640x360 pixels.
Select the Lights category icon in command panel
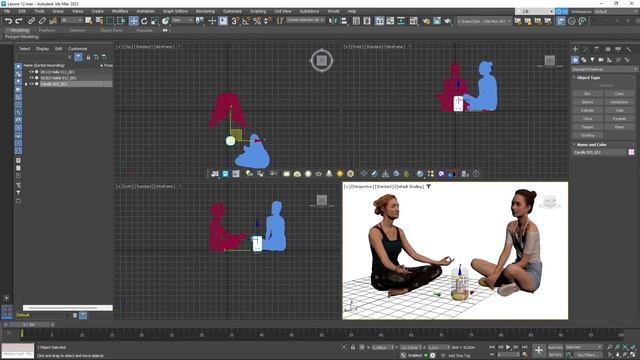click(x=592, y=60)
